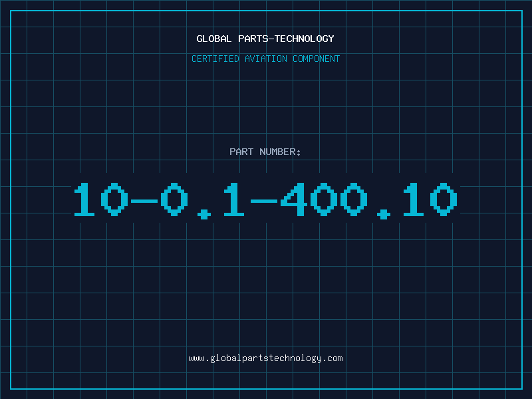Click the dash between 10 and 0.1
532x399 pixels.
144,201
